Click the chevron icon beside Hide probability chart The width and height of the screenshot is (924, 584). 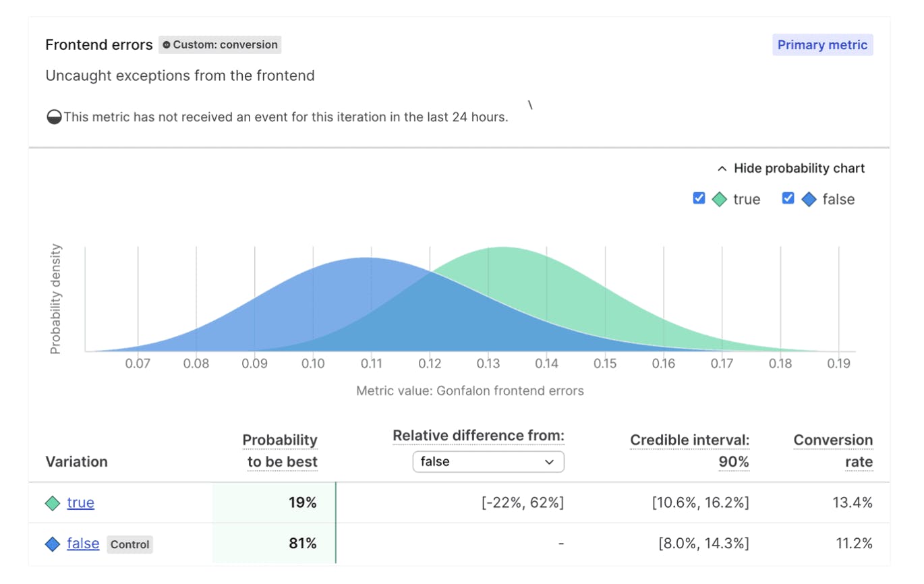[722, 169]
